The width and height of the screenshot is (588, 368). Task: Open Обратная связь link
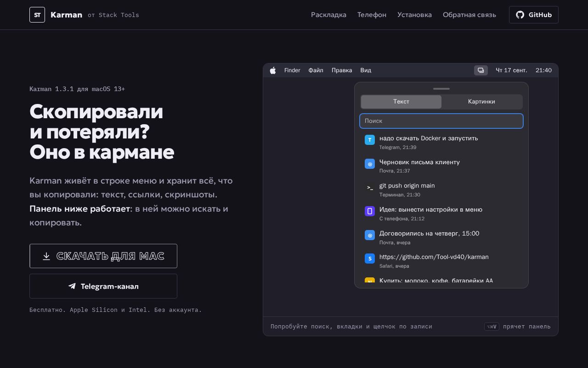[469, 15]
